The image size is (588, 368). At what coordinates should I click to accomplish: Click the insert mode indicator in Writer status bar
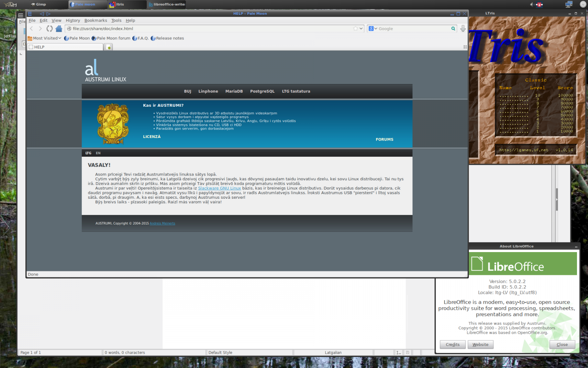[x=398, y=353]
